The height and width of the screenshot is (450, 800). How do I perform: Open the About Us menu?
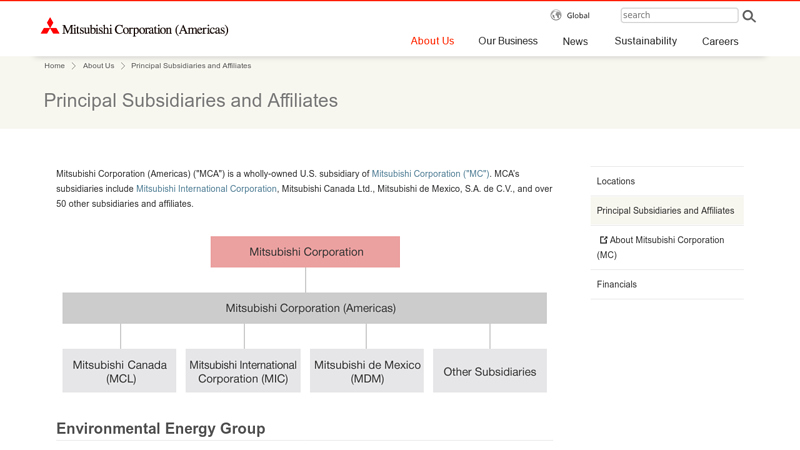[x=432, y=41]
